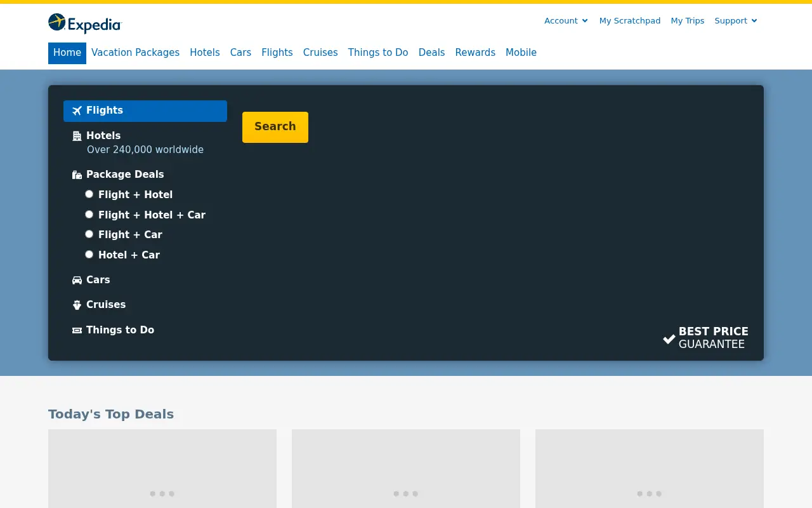Select Cruises in the search panel sidebar
The image size is (812, 508).
[106, 305]
